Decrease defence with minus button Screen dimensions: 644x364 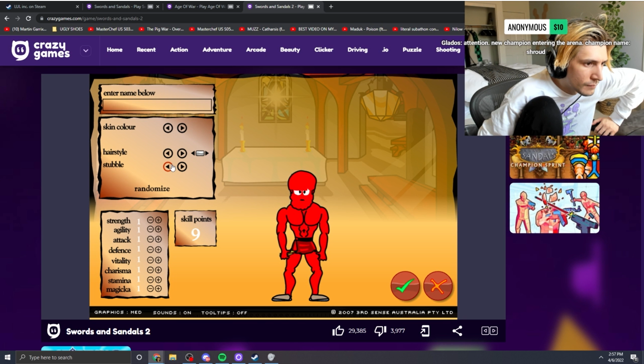pyautogui.click(x=150, y=249)
